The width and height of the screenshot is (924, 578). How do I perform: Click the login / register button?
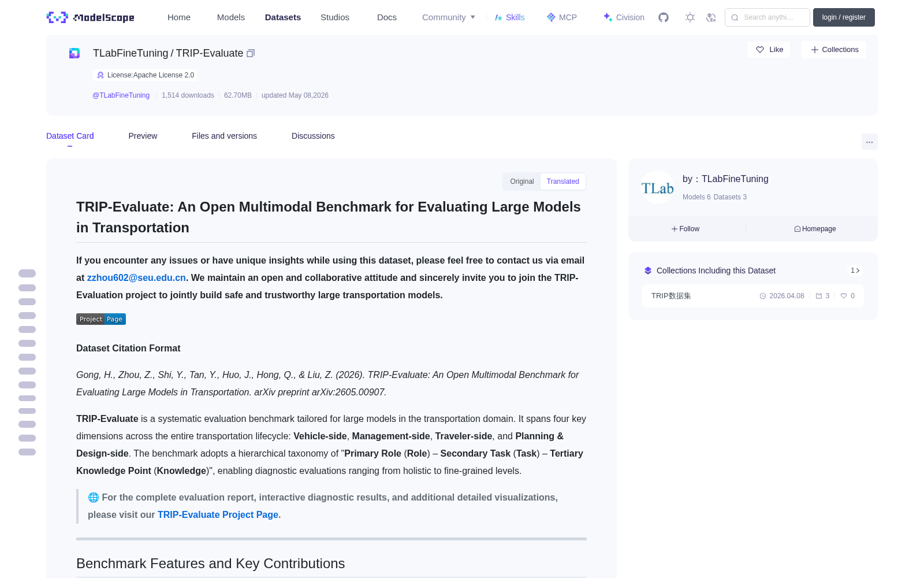[x=844, y=17]
